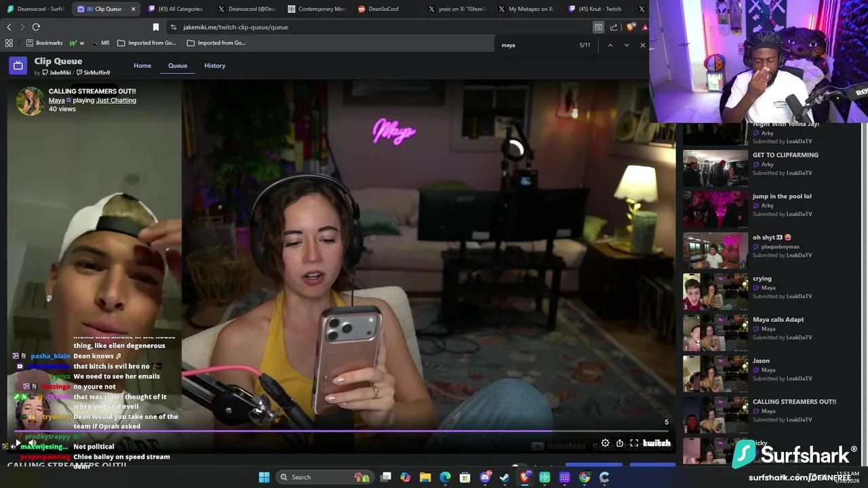Open the SirMuffin9 author link
The height and width of the screenshot is (488, 868).
(x=93, y=73)
